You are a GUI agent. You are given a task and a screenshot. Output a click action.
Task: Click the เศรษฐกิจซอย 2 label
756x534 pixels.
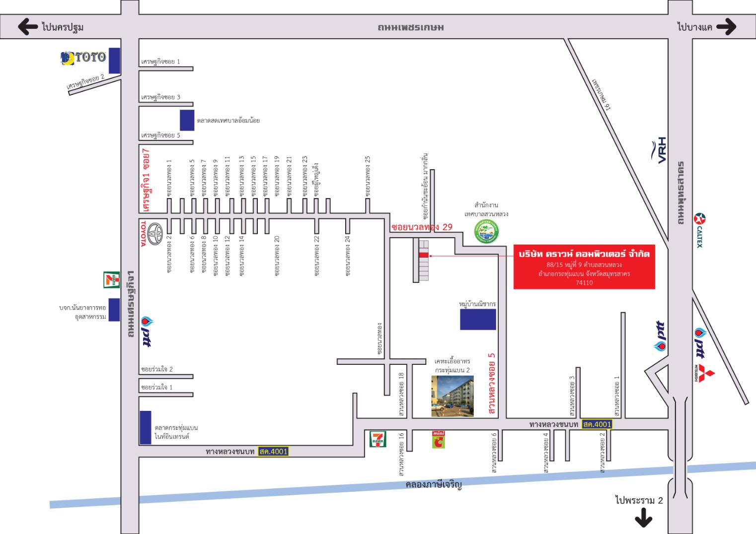(85, 82)
